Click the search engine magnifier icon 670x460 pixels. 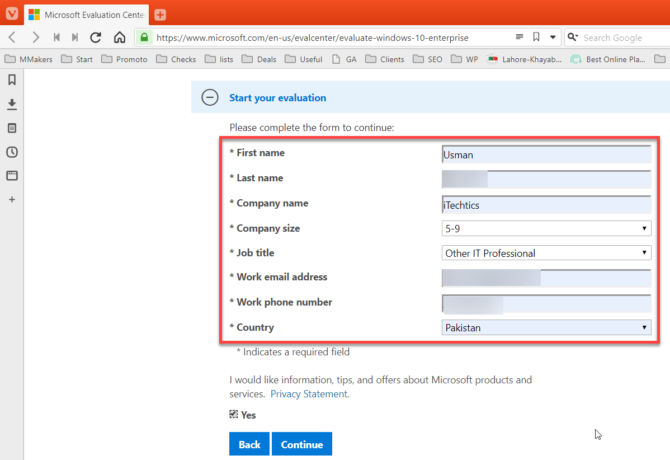tap(573, 37)
